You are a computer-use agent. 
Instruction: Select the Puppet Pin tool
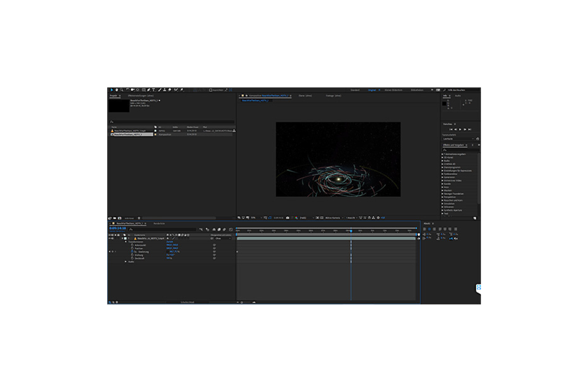[x=182, y=90]
